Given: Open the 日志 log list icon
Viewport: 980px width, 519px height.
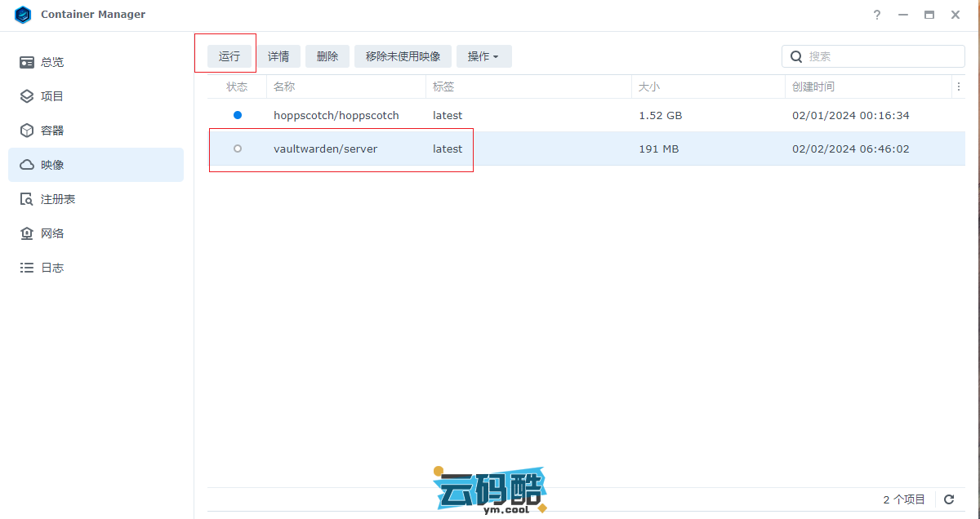Looking at the screenshot, I should (27, 268).
